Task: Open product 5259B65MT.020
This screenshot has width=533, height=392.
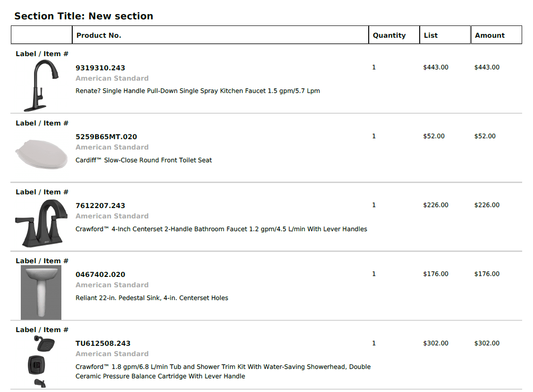Action: [x=106, y=137]
